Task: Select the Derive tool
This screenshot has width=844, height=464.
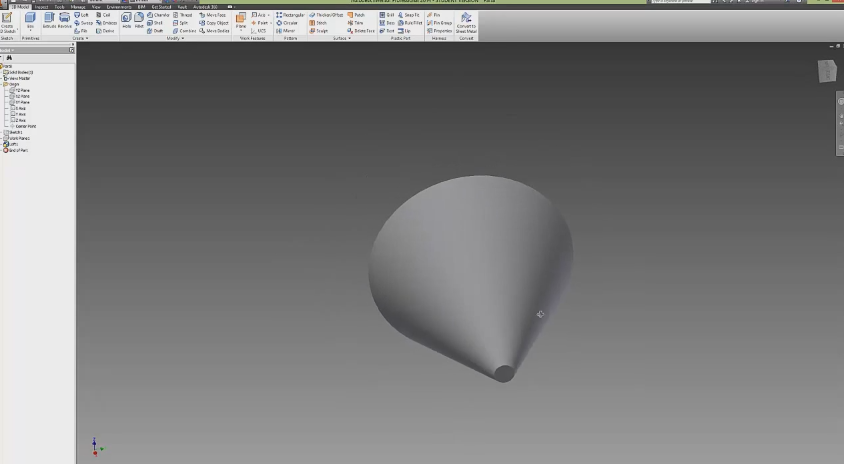Action: pos(105,31)
